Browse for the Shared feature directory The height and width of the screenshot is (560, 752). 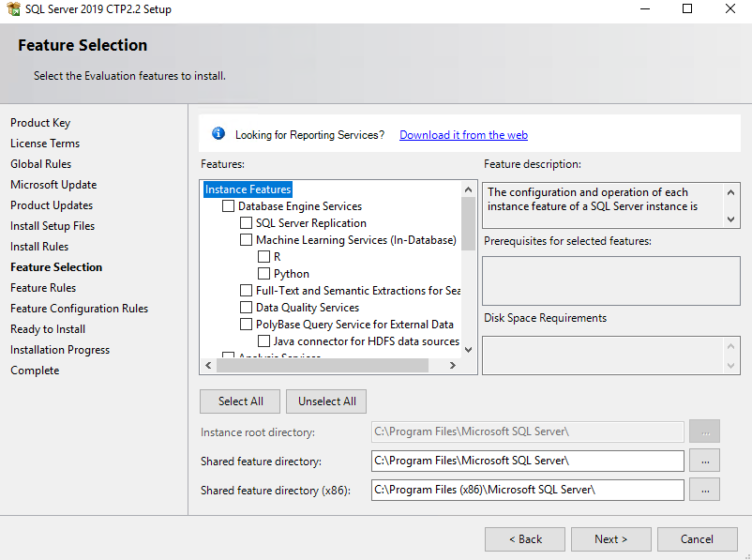click(x=704, y=461)
